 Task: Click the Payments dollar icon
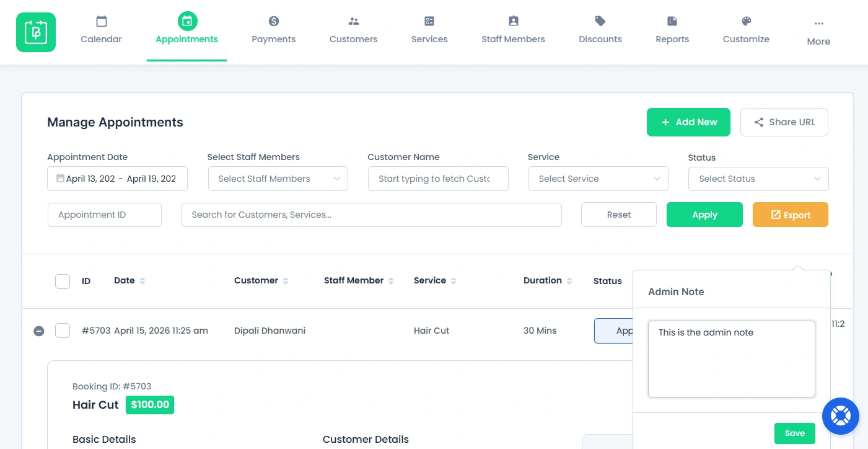[274, 21]
